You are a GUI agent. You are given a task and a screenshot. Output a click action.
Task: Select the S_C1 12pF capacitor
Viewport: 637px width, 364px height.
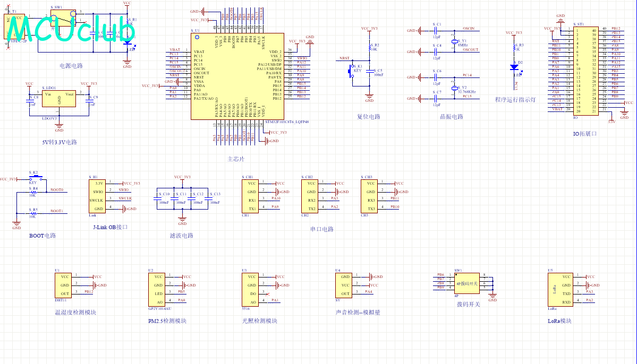tap(435, 30)
